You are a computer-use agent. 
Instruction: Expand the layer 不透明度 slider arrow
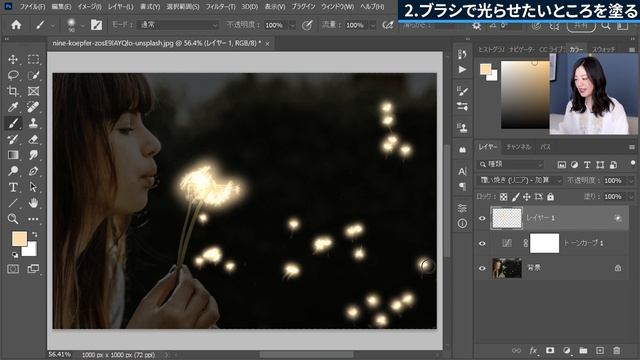(631, 180)
